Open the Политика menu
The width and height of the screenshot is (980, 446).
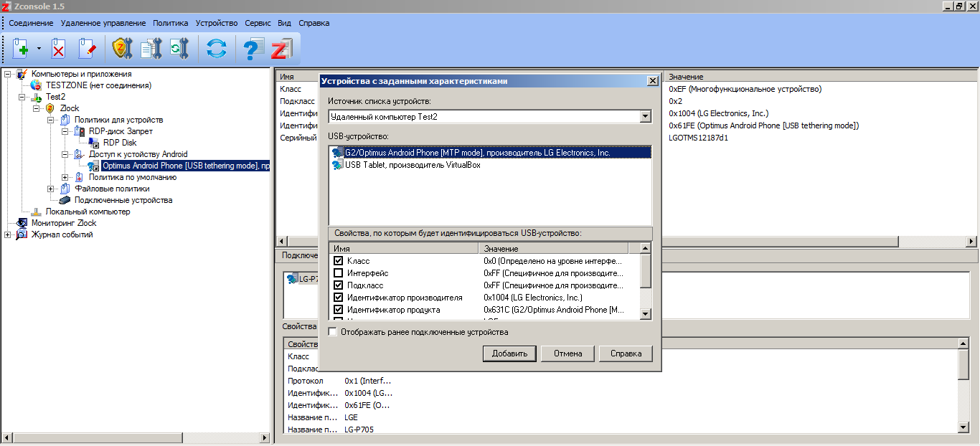171,23
